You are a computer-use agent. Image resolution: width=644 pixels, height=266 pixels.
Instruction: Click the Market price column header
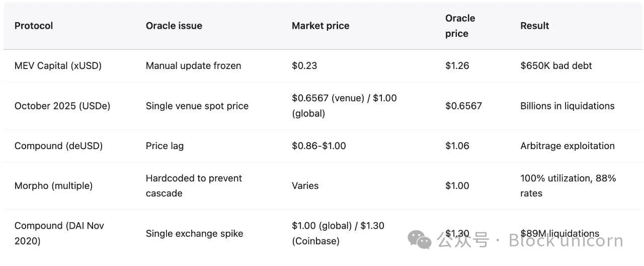tap(320, 26)
